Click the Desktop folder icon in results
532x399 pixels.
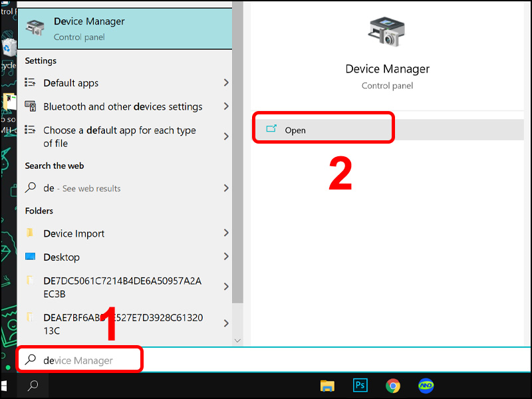pyautogui.click(x=29, y=257)
